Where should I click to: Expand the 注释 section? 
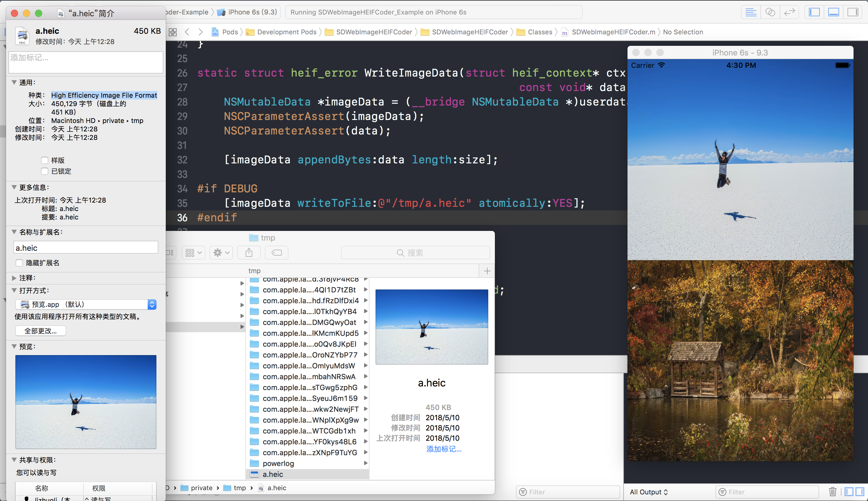click(14, 278)
